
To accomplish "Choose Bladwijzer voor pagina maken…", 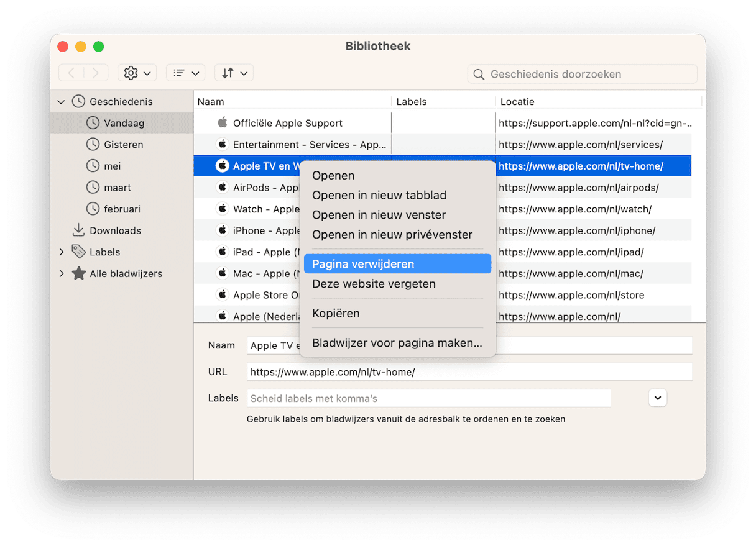I will pos(398,343).
